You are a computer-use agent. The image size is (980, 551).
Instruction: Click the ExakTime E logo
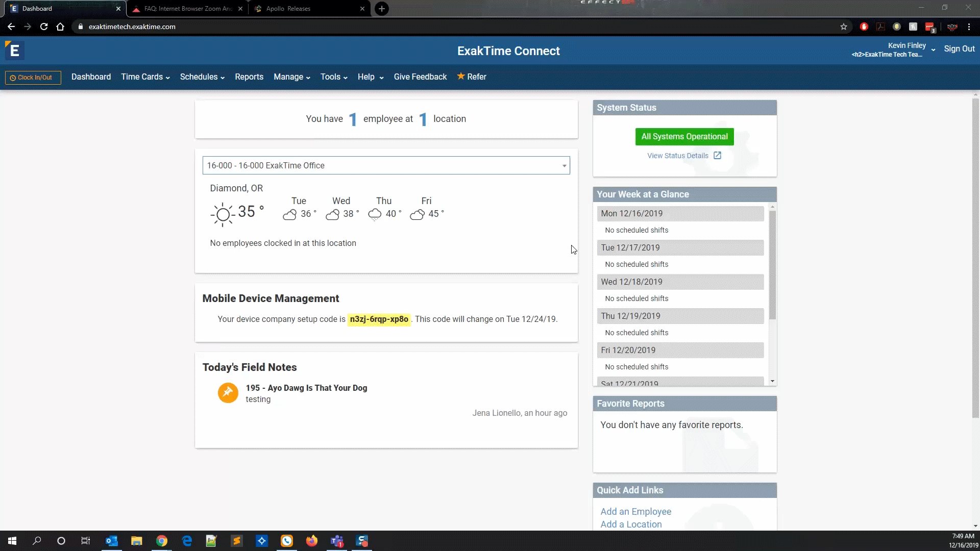pyautogui.click(x=14, y=51)
